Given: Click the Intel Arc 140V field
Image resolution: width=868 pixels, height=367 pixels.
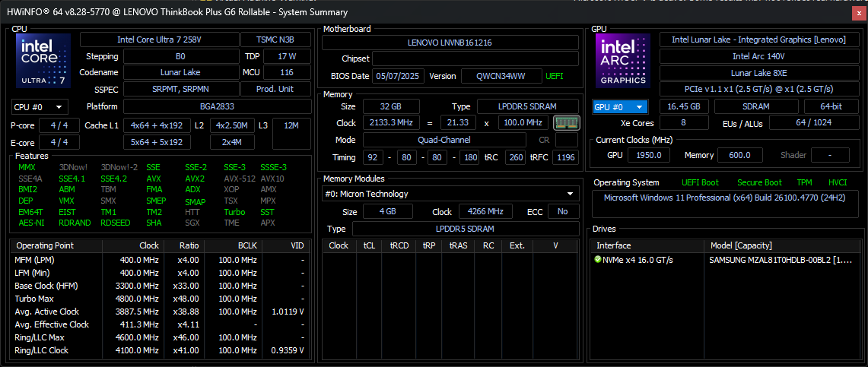Looking at the screenshot, I should [758, 56].
